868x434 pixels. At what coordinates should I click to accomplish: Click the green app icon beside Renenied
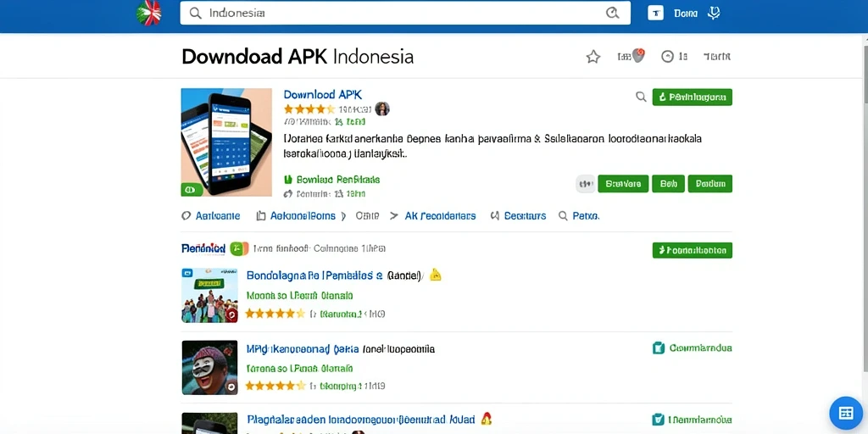coord(239,248)
